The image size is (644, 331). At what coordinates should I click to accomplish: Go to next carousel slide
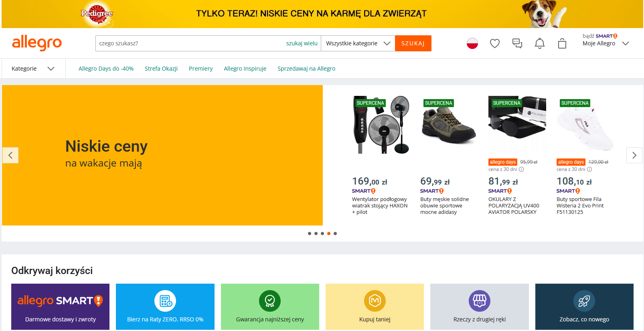pos(634,155)
